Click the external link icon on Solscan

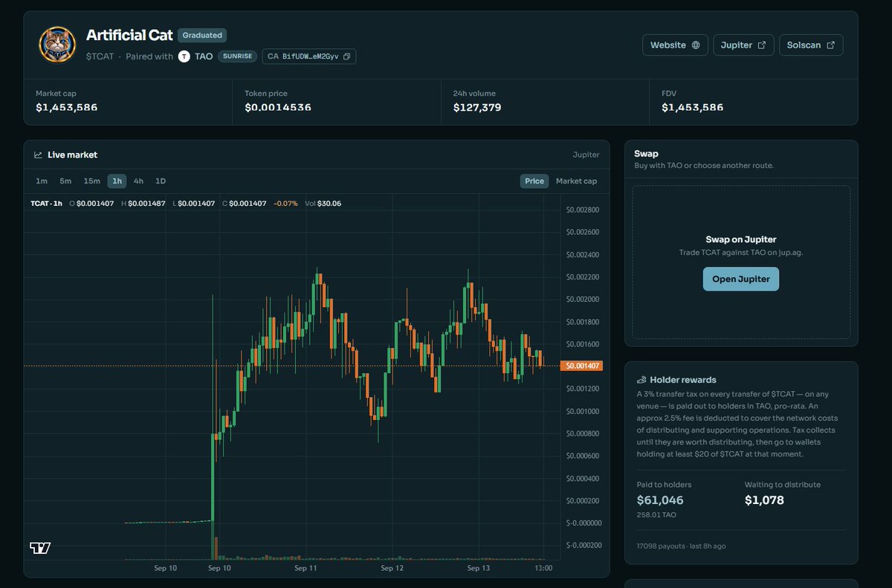[x=830, y=45]
